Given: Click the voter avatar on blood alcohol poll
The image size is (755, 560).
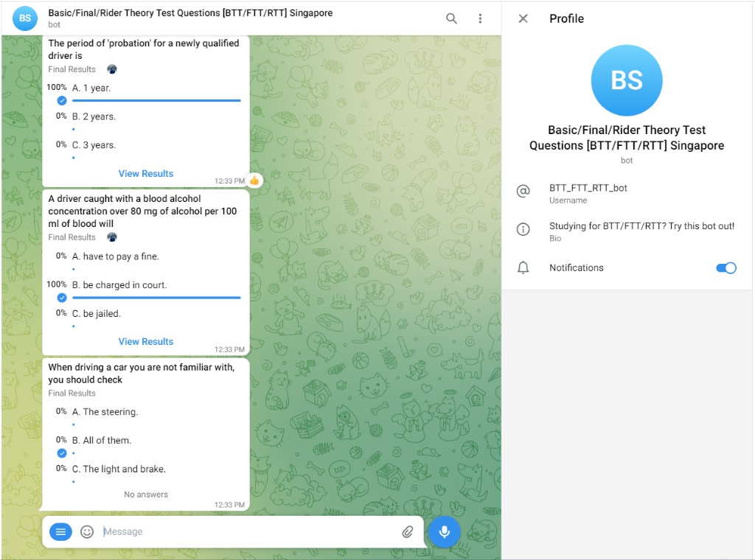Looking at the screenshot, I should click(112, 237).
